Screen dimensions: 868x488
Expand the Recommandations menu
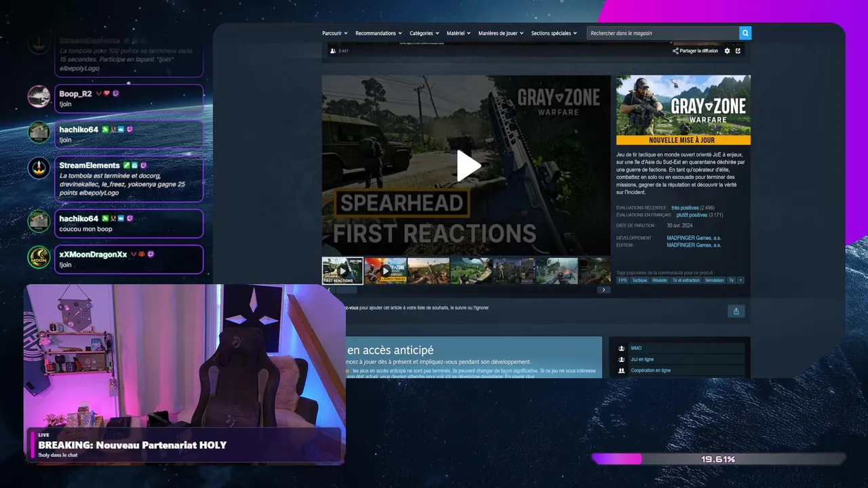(378, 33)
